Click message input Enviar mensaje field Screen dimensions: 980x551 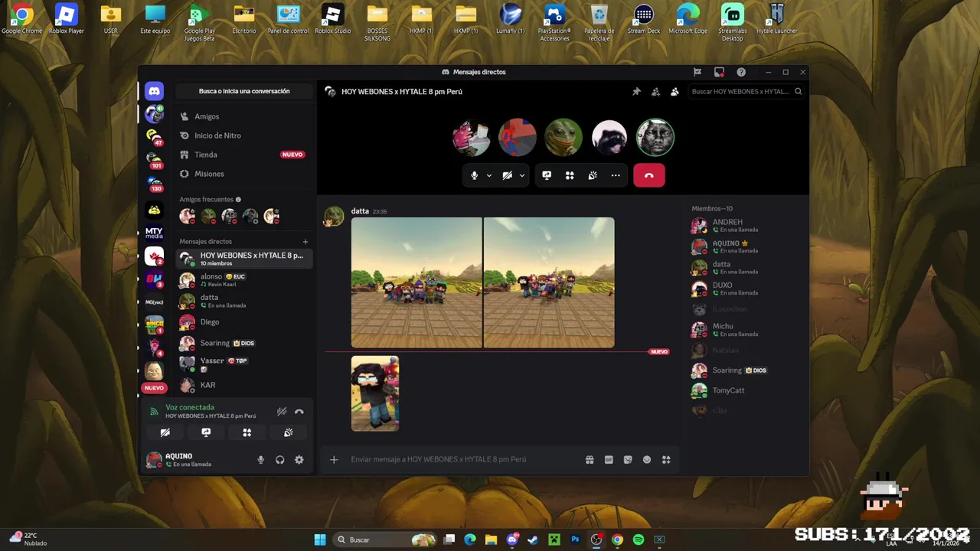[463, 459]
